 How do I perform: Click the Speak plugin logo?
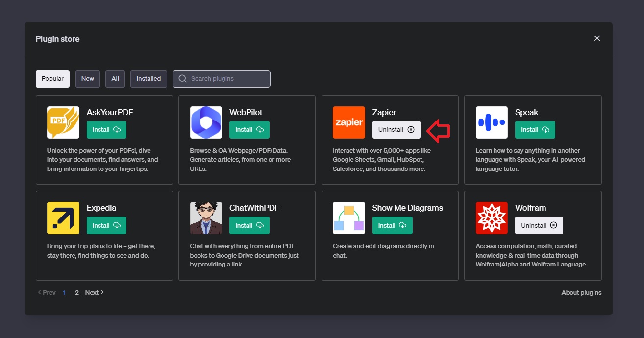tap(492, 122)
